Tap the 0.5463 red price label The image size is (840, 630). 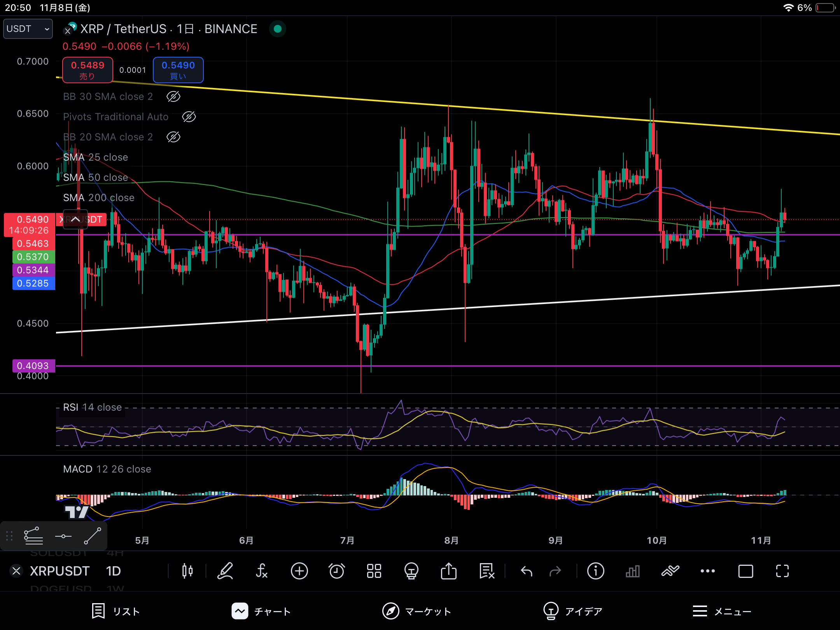coord(33,243)
